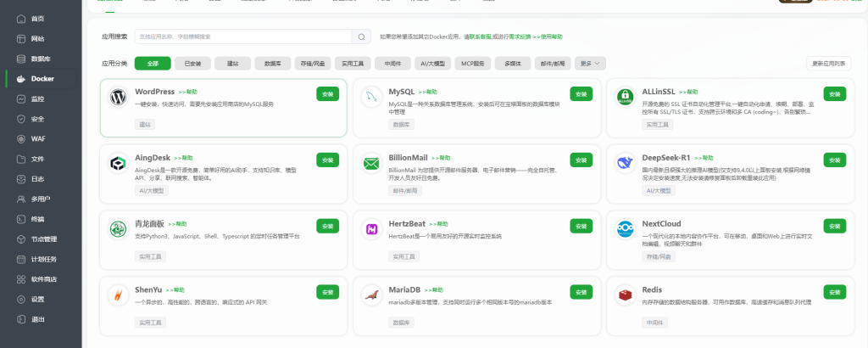Install the MariaDB app

581,292
